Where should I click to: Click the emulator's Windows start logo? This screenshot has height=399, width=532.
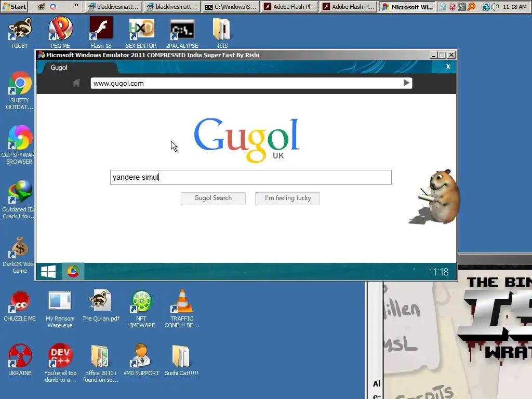(x=48, y=272)
